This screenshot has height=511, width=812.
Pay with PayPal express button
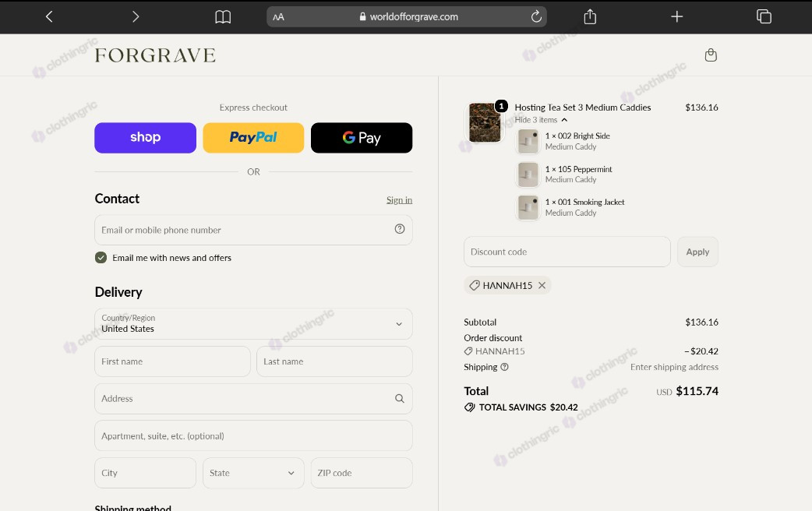253,138
